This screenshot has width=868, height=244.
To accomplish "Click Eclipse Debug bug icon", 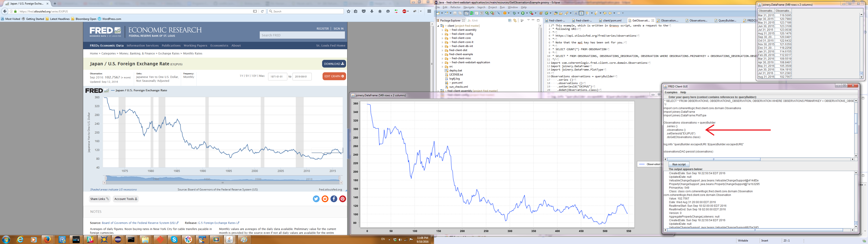I will click(514, 13).
